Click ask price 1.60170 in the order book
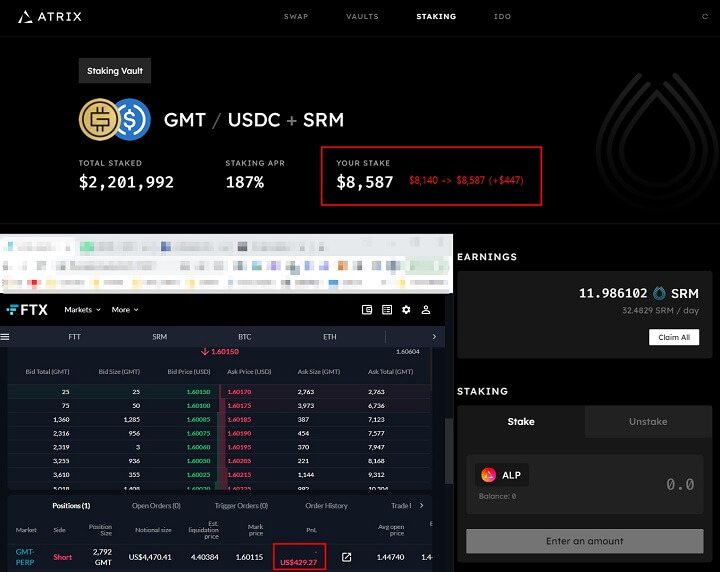 239,392
